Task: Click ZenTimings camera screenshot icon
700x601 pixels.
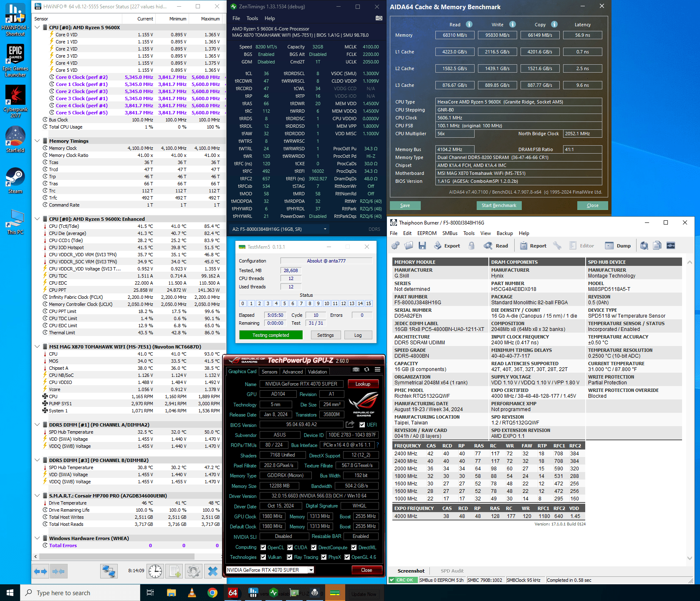Action: (x=379, y=18)
